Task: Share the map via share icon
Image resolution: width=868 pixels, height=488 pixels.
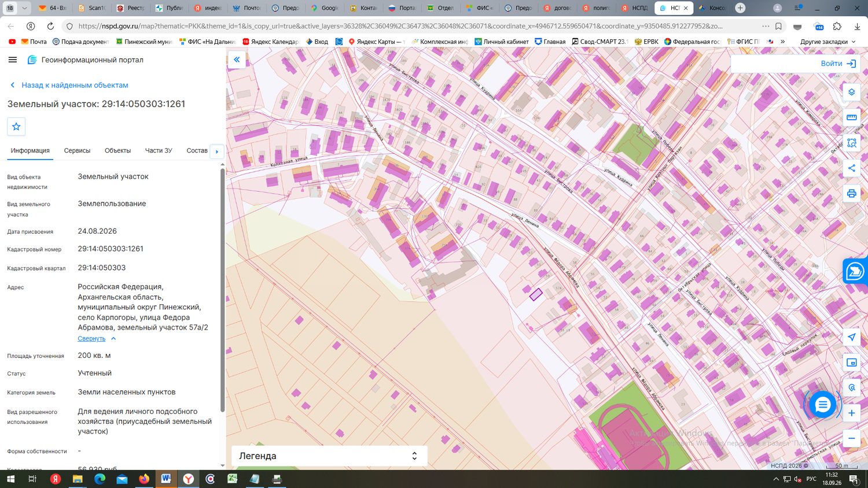Action: (851, 168)
